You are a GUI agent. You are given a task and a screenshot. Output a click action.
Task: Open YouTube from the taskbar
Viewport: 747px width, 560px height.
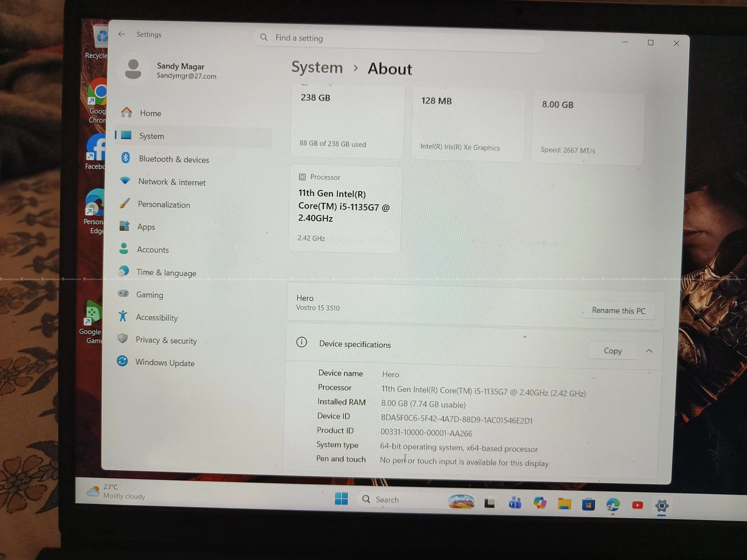coord(637,505)
